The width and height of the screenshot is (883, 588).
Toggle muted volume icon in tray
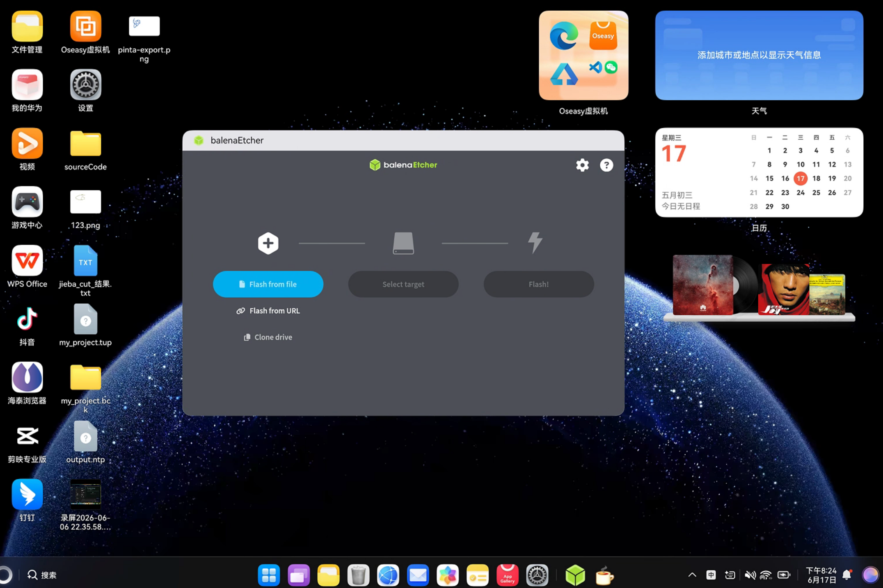coord(750,575)
